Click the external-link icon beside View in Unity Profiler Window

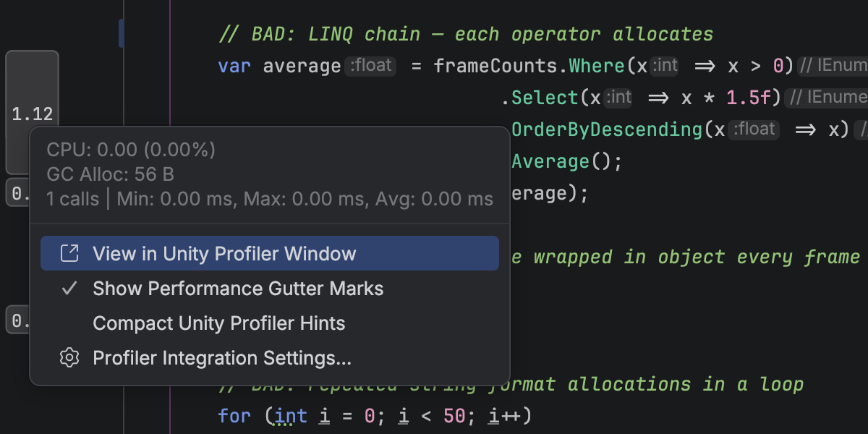(x=69, y=253)
